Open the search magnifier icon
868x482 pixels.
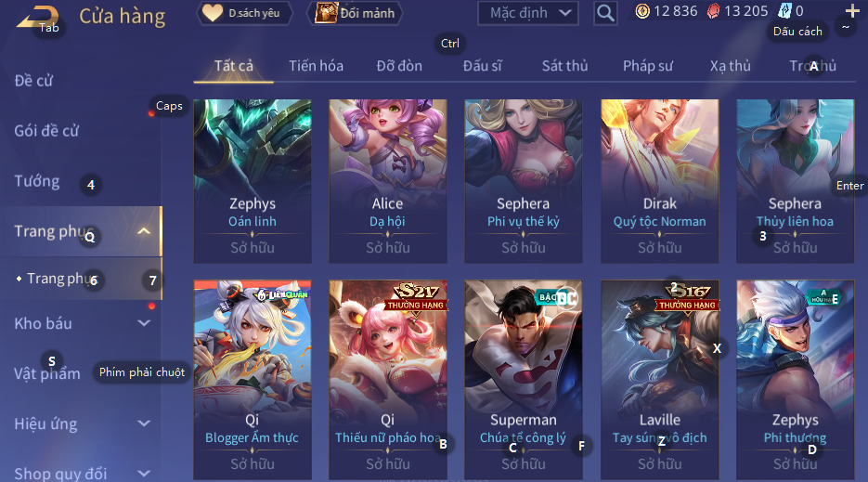[605, 13]
